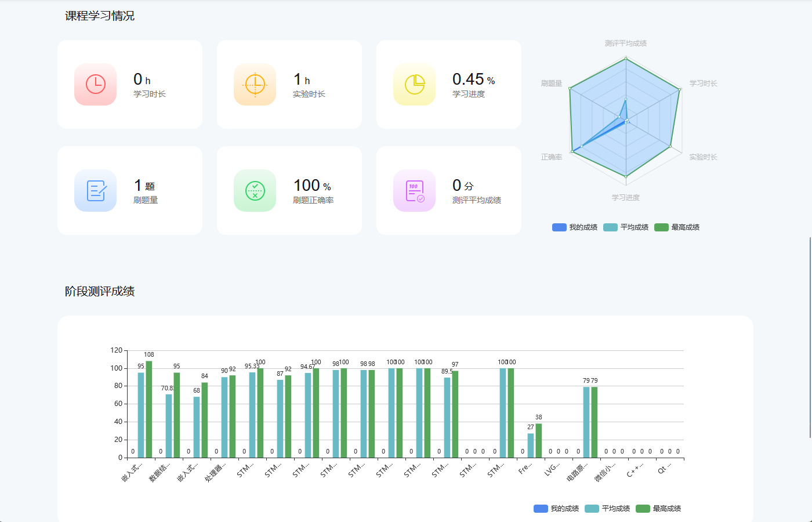Viewport: 812px width, 522px height.
Task: Toggle 最高成绩 in the radar chart legend
Action: 676,227
